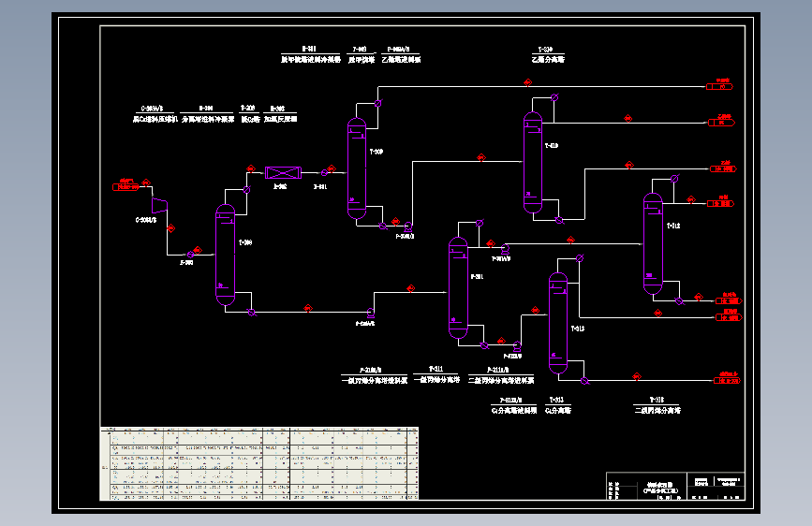Select the reboiler circle under column T-310
This screenshot has height=526, width=812.
point(559,220)
